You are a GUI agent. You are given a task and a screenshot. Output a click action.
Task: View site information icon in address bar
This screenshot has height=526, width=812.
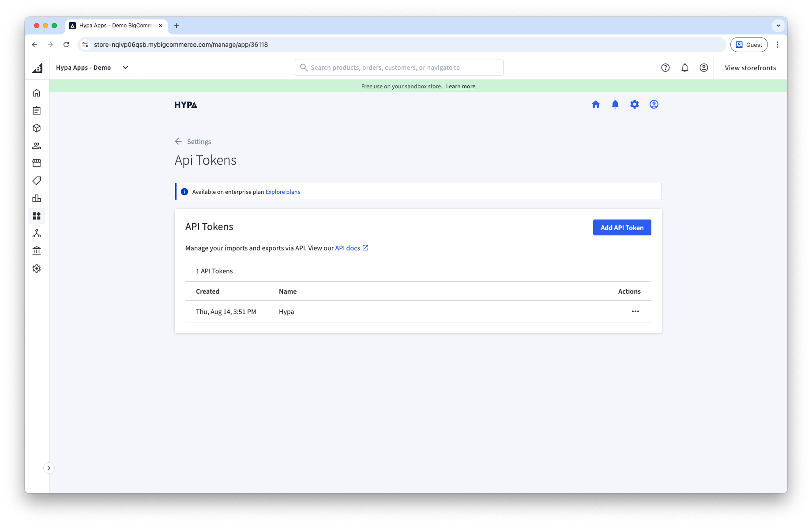(86, 45)
